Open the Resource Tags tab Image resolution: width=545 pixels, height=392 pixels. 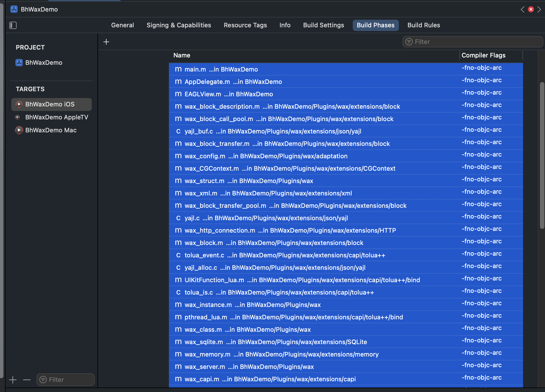point(245,25)
